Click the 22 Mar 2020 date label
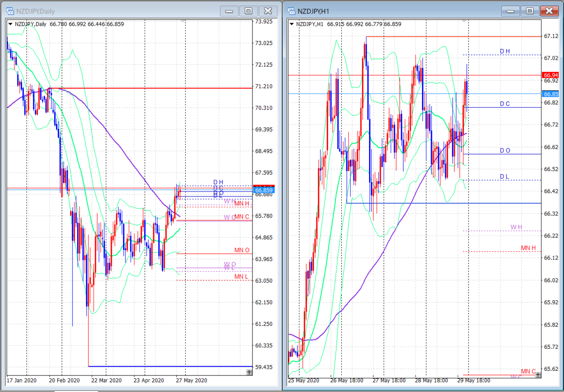The image size is (564, 392). click(106, 380)
